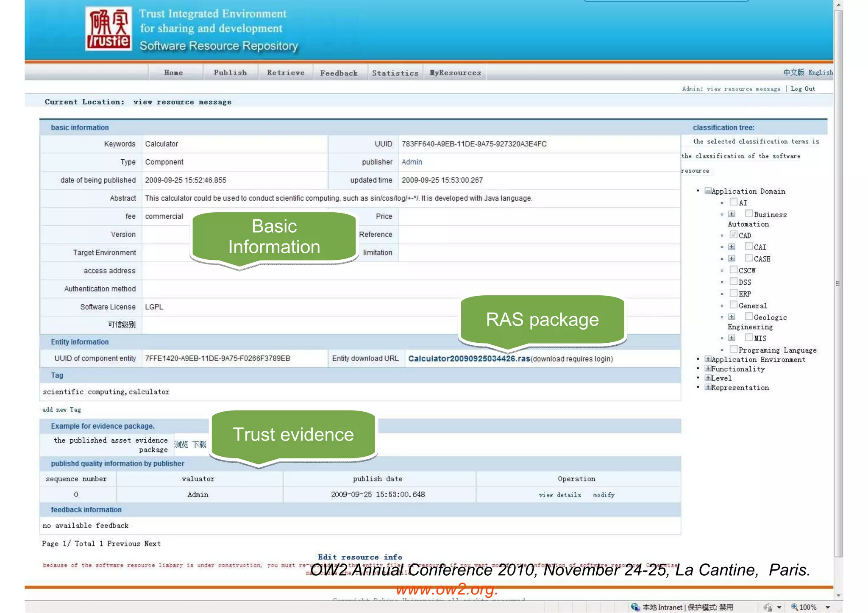Switch language to English
868x613 pixels.
pos(821,72)
